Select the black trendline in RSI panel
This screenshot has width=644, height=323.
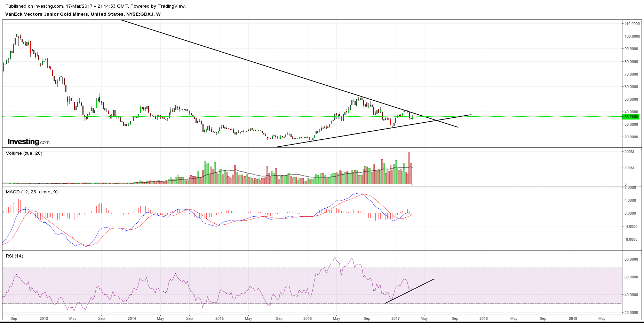410,291
